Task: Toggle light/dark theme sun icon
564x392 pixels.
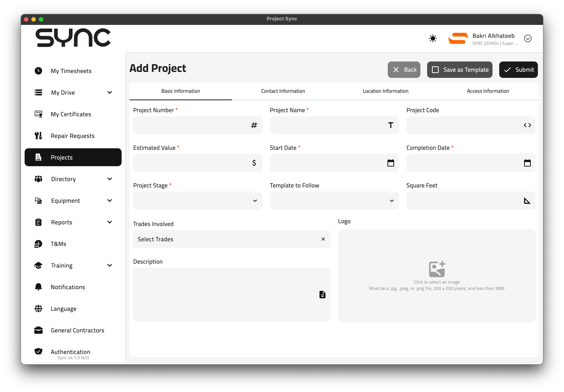Action: point(433,38)
